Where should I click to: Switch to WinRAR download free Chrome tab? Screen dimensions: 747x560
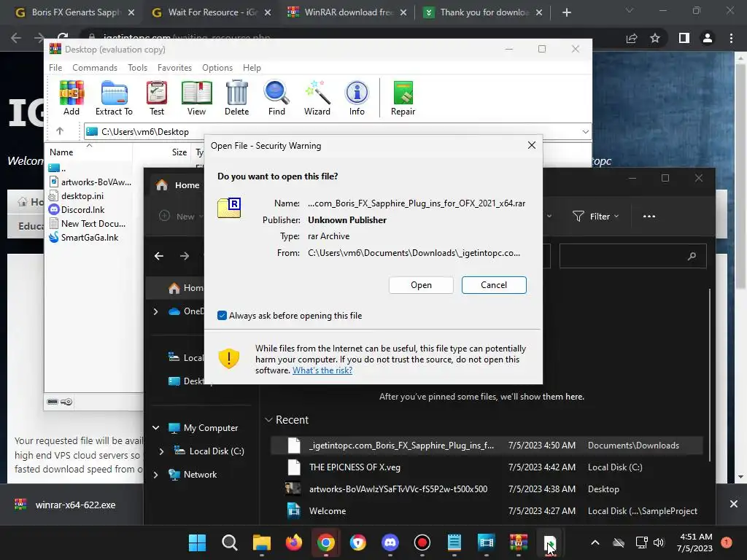tap(347, 12)
